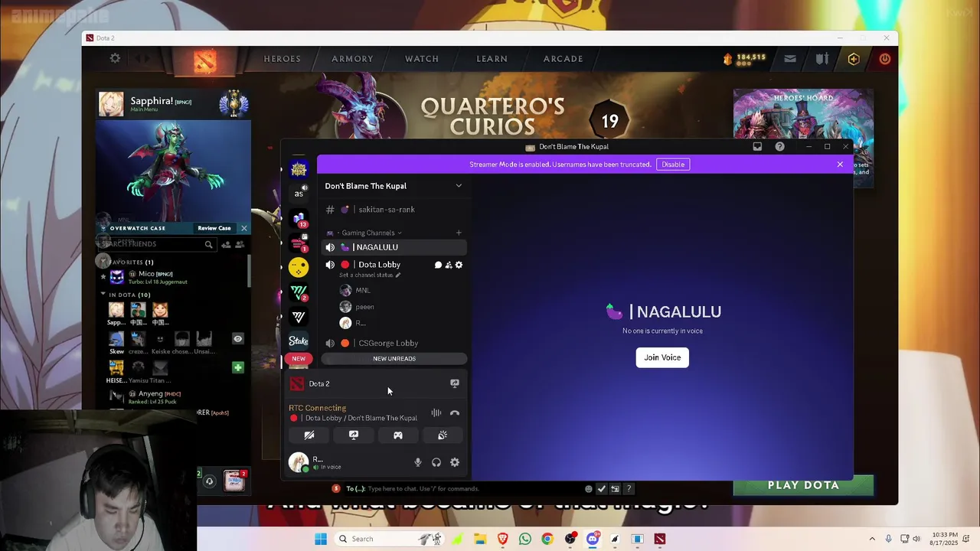The width and height of the screenshot is (980, 551).
Task: Open the Heroes tab in Dota 2
Action: 282,59
